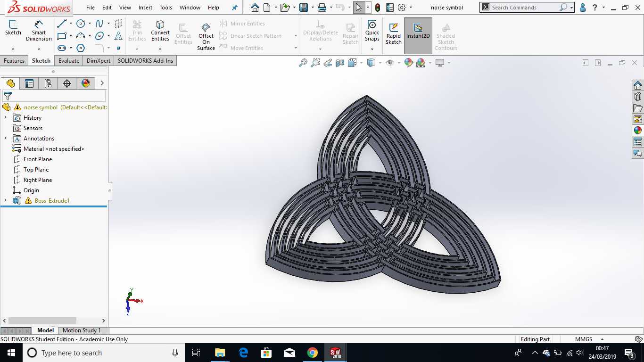Open the Windows notification center icon
The height and width of the screenshot is (362, 644).
629,353
